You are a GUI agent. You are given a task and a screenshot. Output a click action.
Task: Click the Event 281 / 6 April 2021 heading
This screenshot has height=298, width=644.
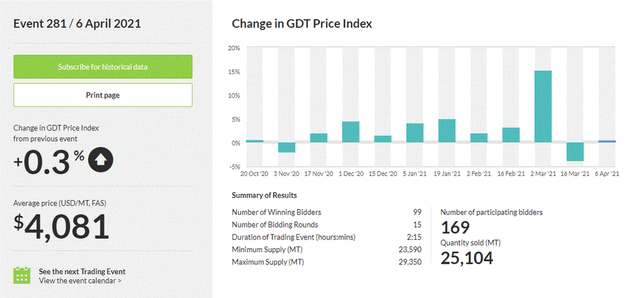[x=77, y=24]
